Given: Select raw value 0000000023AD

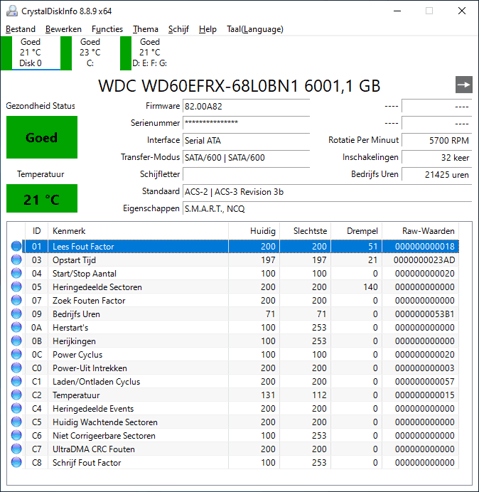Looking at the screenshot, I should tap(424, 260).
